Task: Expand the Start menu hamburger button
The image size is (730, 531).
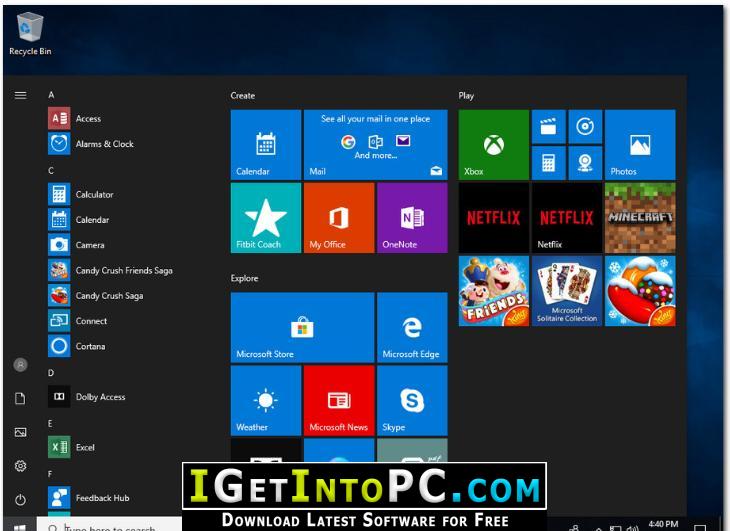Action: pyautogui.click(x=20, y=95)
